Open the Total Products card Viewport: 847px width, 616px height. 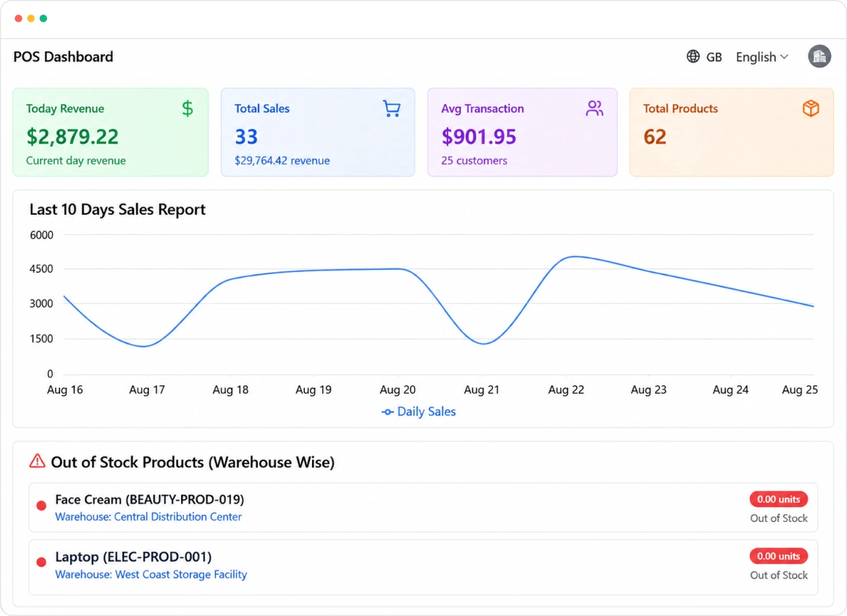pos(731,132)
